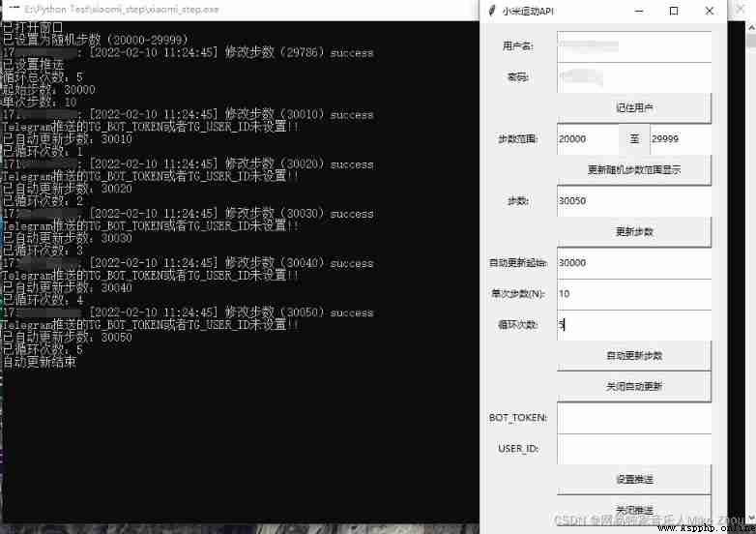The height and width of the screenshot is (534, 756).
Task: Click the 至 label between range fields
Action: point(634,139)
